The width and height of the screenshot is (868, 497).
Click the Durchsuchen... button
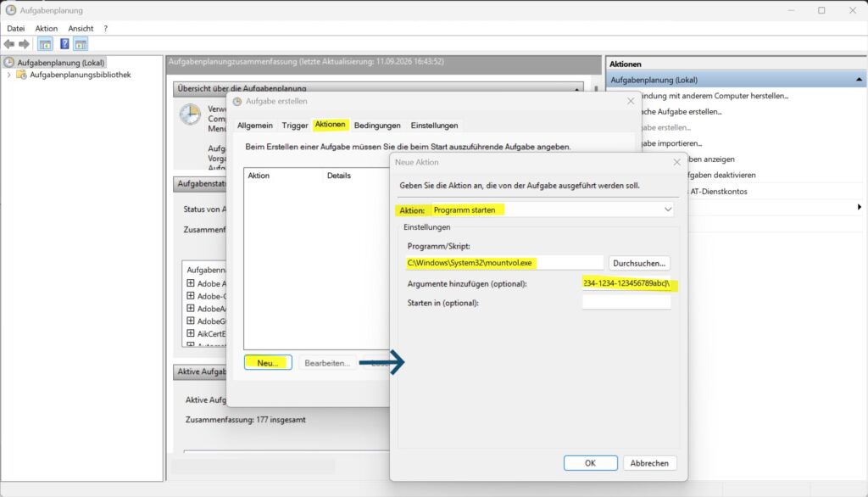(x=639, y=263)
